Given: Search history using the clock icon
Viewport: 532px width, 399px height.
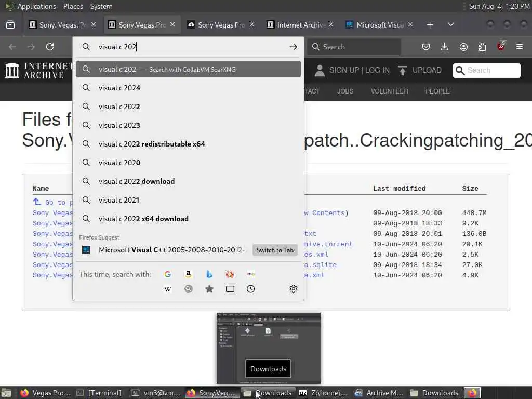Looking at the screenshot, I should click(251, 289).
